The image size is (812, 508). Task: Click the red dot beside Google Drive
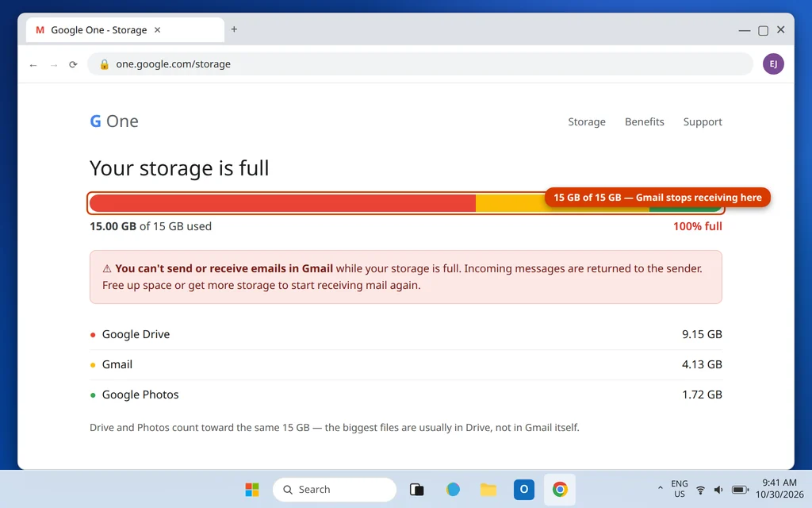coord(93,335)
